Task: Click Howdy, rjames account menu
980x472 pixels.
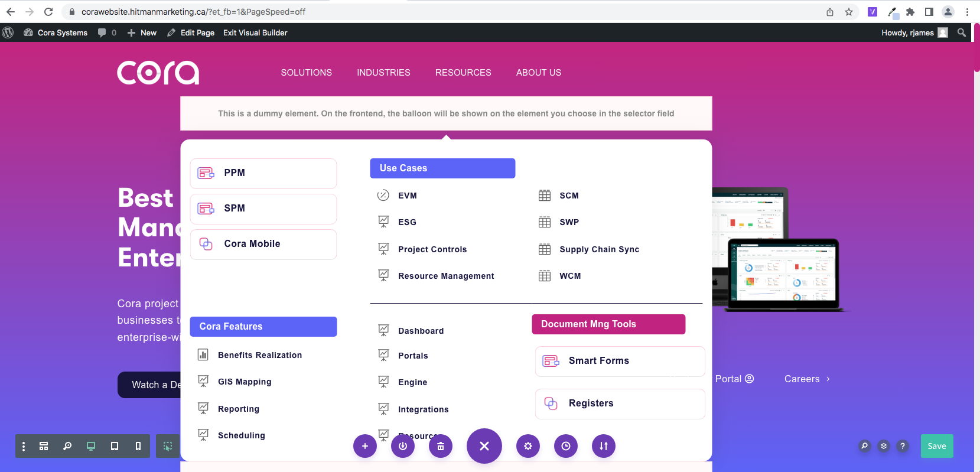Action: click(x=914, y=32)
